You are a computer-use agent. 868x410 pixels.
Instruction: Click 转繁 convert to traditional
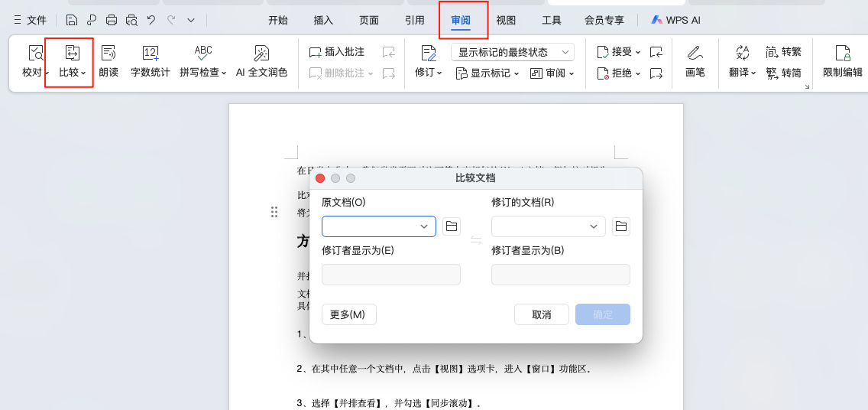tap(783, 52)
